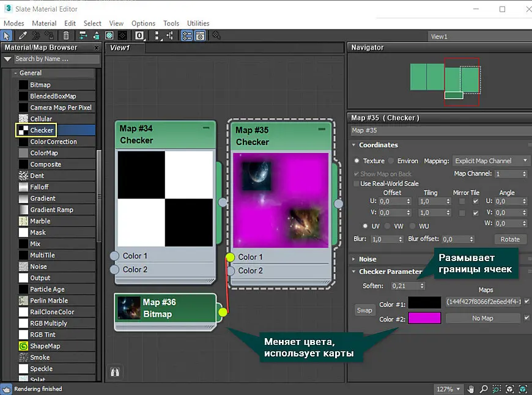Viewport: 532px width, 395px height.
Task: Select the Gradient Ramp map in browser
Action: point(51,210)
